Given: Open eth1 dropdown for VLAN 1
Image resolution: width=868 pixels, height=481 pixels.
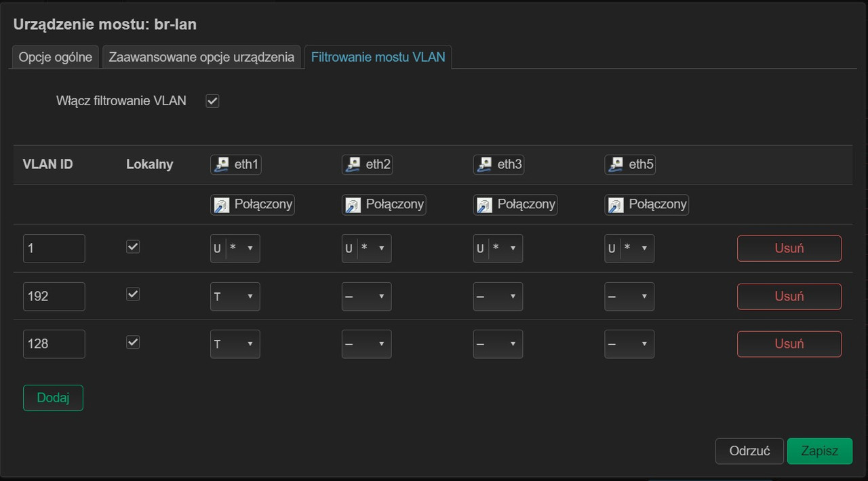Looking at the screenshot, I should [235, 248].
